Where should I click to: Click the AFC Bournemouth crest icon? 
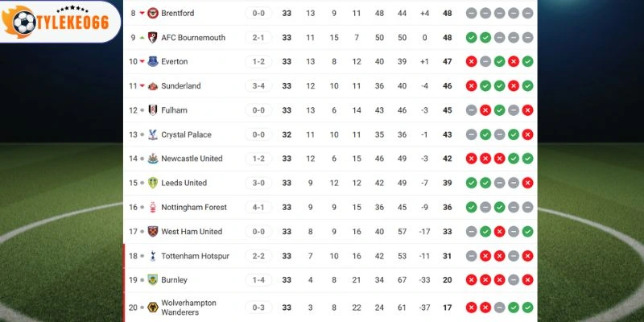[153, 38]
